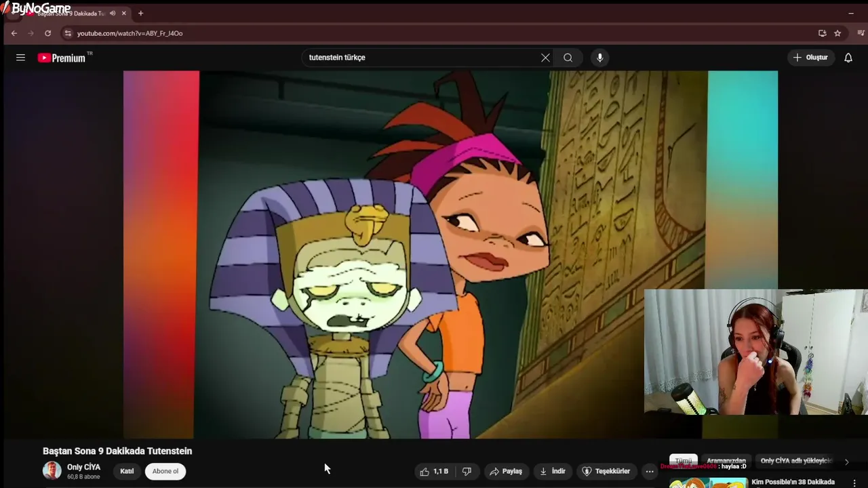This screenshot has height=488, width=868.
Task: Open the YouTube guide hamburger menu
Action: coord(20,58)
